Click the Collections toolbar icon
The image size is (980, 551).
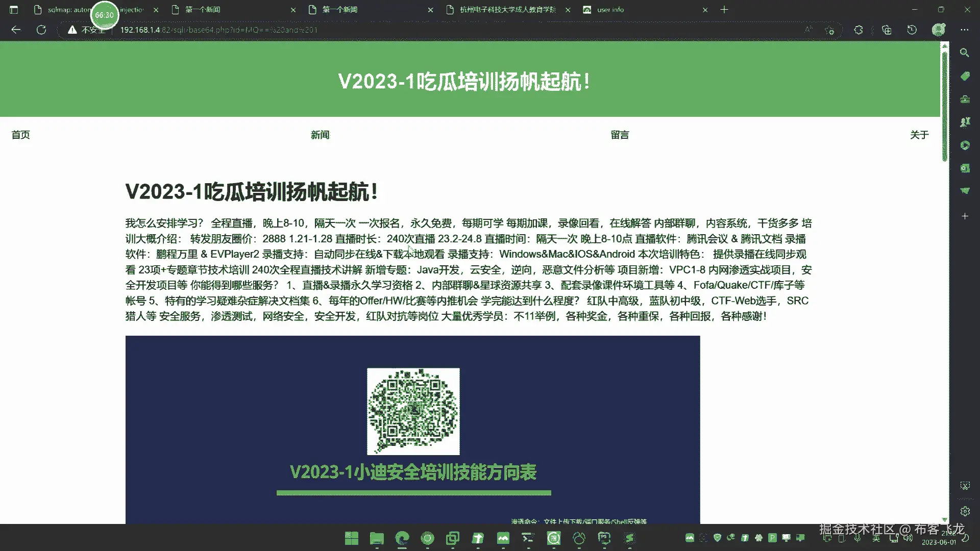click(x=887, y=30)
